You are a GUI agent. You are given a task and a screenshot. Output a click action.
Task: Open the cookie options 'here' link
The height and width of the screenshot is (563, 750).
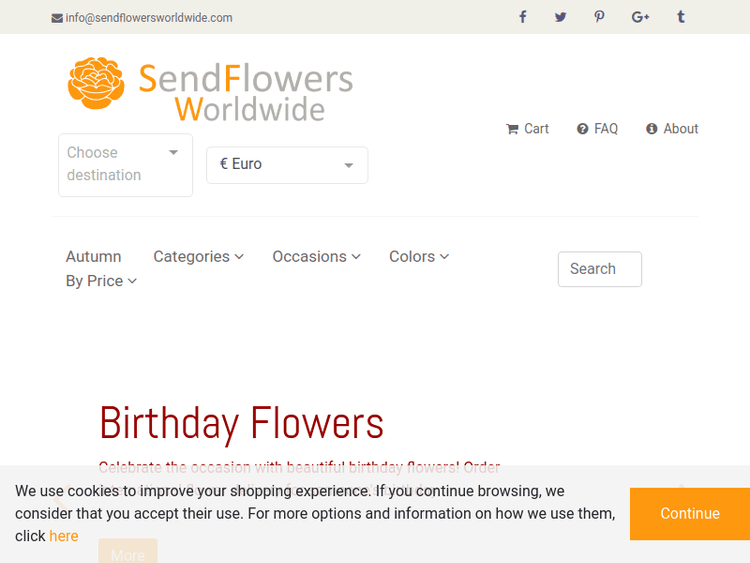coord(64,536)
